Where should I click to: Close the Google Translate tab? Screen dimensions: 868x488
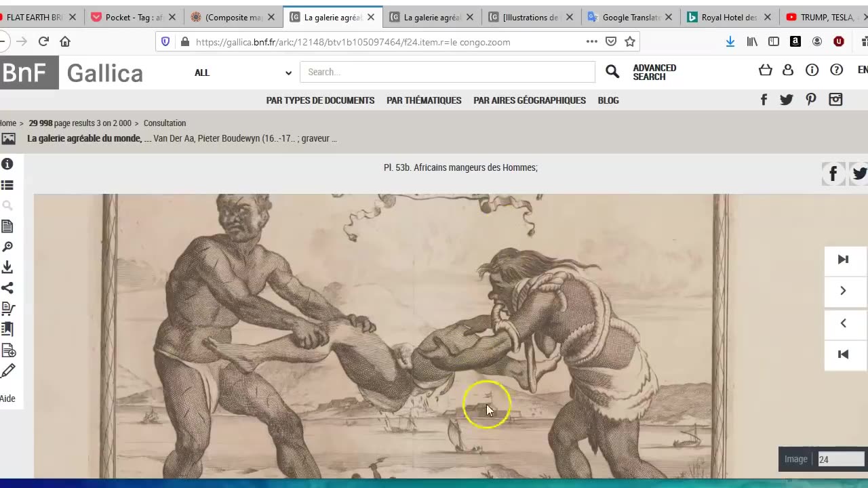(669, 18)
